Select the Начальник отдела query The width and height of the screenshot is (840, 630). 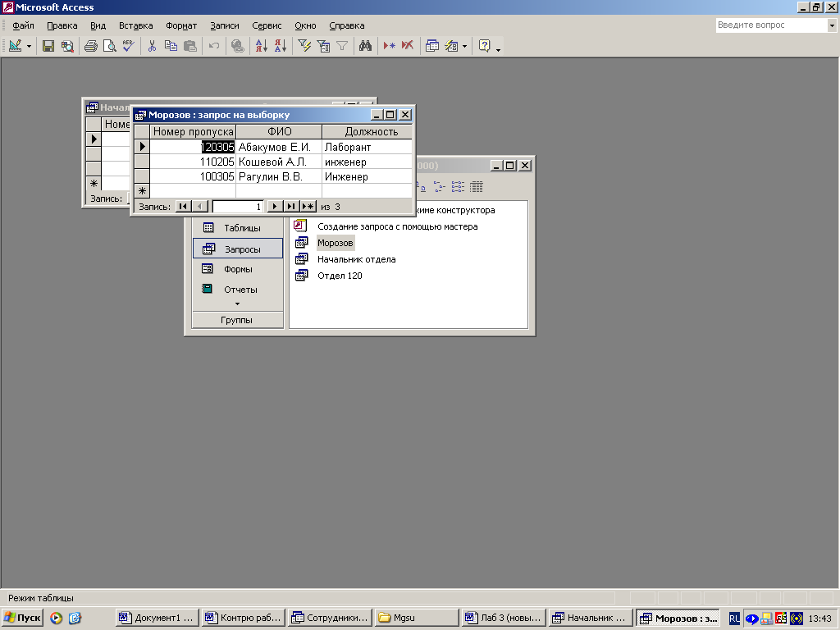tap(356, 259)
